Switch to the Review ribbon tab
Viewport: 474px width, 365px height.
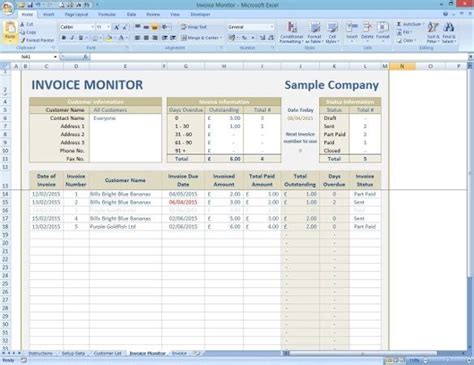(x=153, y=15)
